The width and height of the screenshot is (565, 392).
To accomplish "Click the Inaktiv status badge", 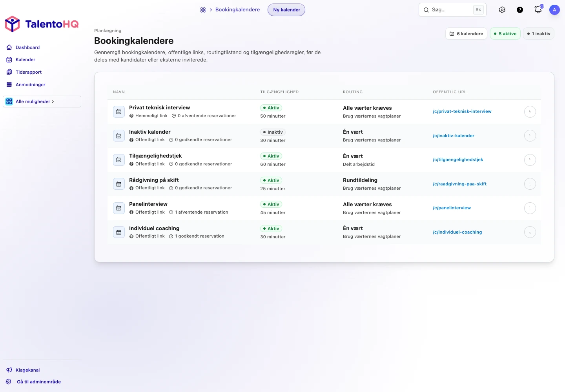I will (x=273, y=132).
